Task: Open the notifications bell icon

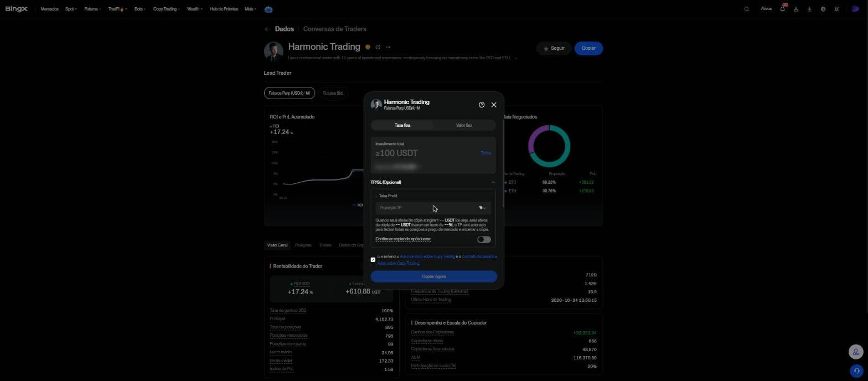Action: tap(782, 9)
